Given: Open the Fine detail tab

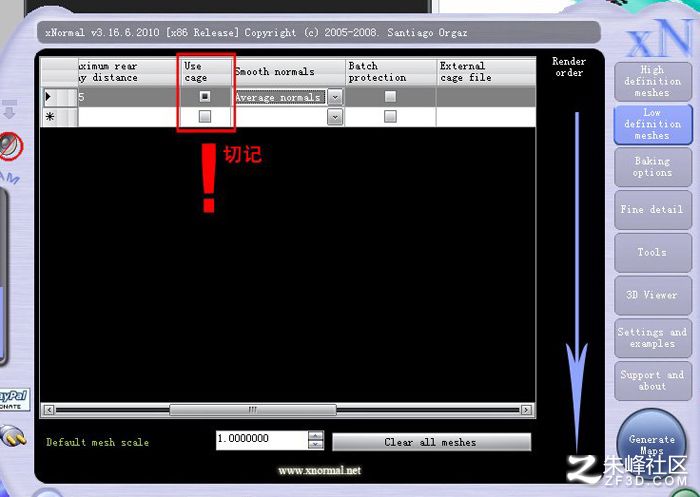Looking at the screenshot, I should click(653, 209).
